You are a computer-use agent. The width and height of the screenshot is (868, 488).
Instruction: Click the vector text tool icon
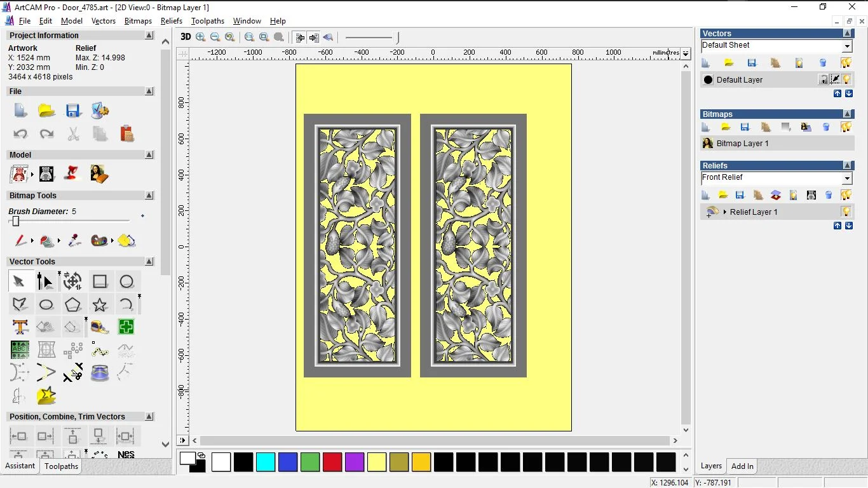point(20,327)
